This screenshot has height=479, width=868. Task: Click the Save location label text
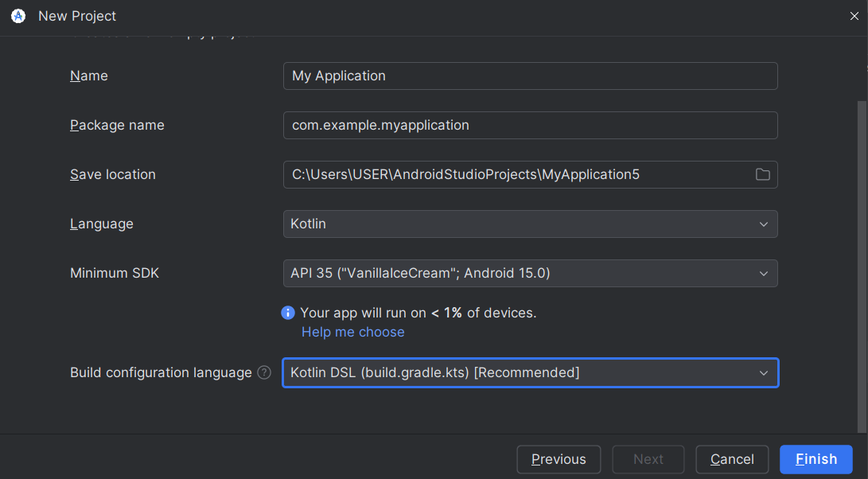[113, 174]
